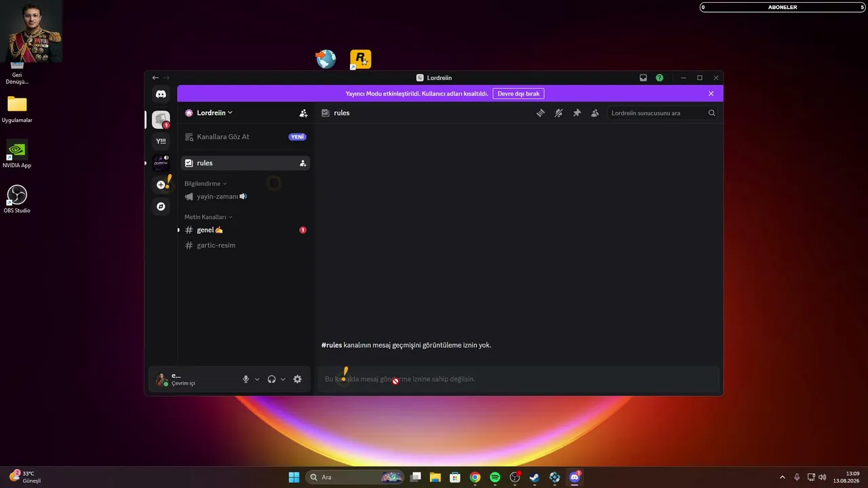Open Google Chrome from the taskbar
Image resolution: width=868 pixels, height=488 pixels.
[475, 477]
